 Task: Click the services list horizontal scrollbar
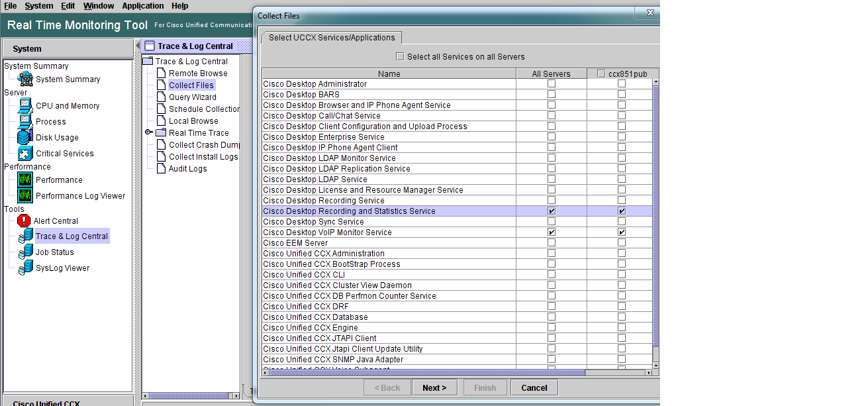427,373
